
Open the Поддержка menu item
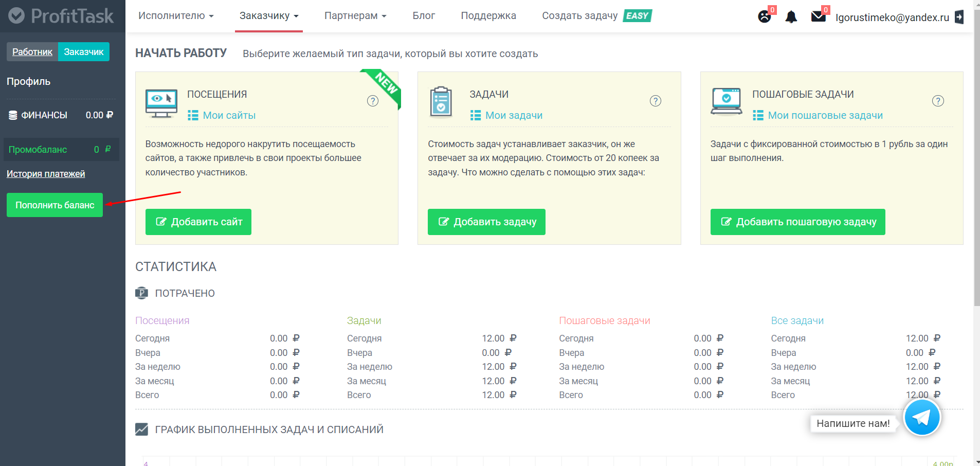tap(488, 16)
